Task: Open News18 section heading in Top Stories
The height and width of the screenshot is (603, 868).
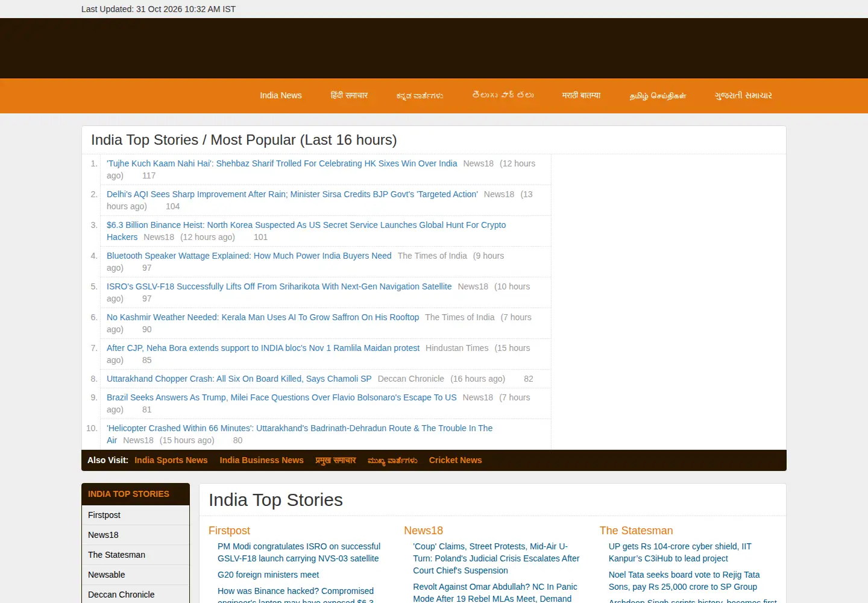Action: [423, 531]
